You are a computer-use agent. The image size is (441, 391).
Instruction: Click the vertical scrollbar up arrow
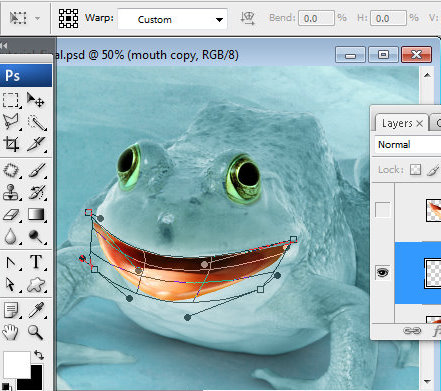(x=427, y=75)
